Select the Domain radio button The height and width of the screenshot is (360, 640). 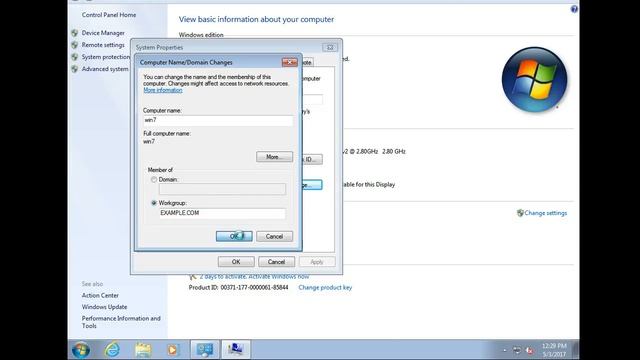click(x=154, y=180)
